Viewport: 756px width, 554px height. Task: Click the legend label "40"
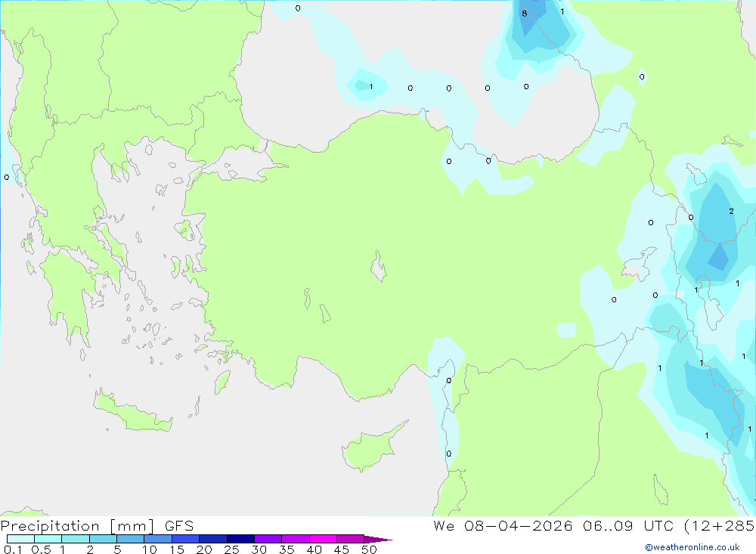[314, 549]
